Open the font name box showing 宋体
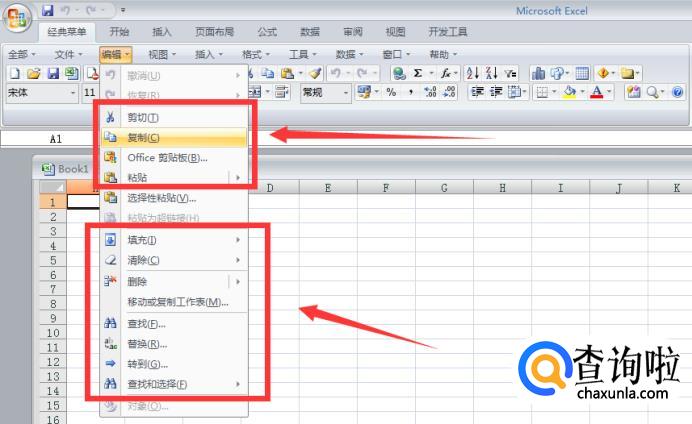Viewport: 692px width, 424px height. click(x=42, y=93)
